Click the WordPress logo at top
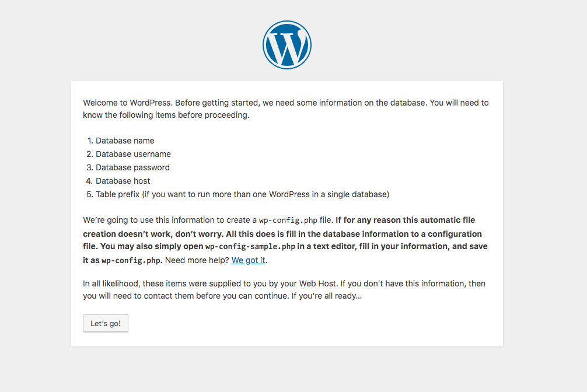Image resolution: width=587 pixels, height=392 pixels. tap(286, 45)
